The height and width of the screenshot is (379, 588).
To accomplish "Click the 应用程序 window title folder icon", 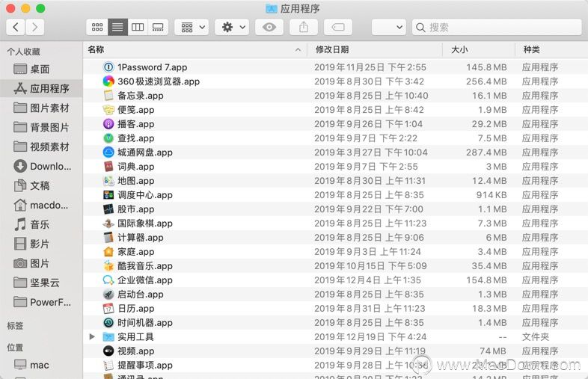I will 271,8.
